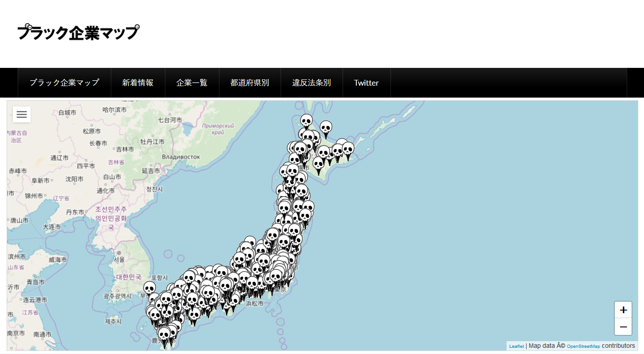Select the southernmost skull marker in Kyushu
Screen dimensions: 644x354
(164, 334)
